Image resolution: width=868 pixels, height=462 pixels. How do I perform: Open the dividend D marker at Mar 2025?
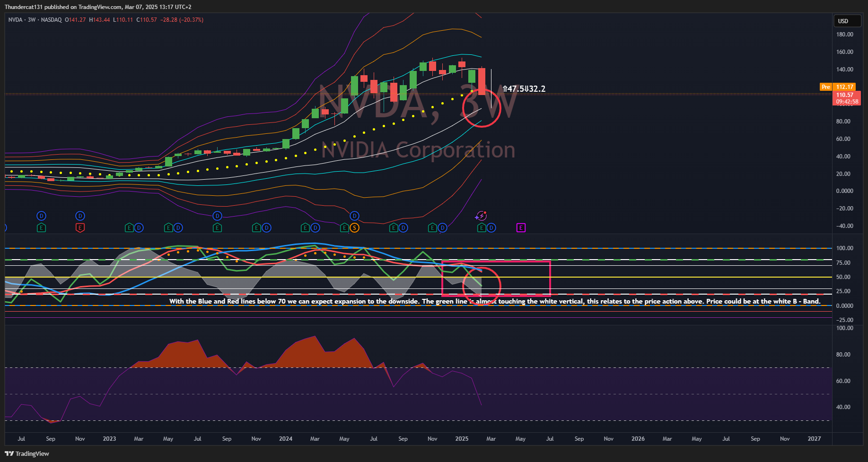coord(491,228)
